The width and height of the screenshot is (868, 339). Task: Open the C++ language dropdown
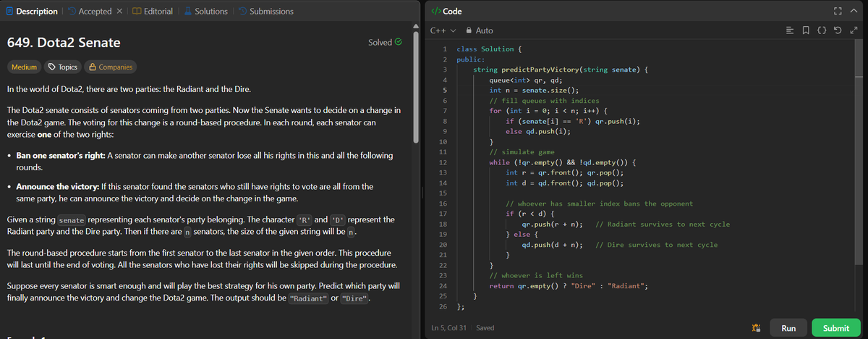click(x=443, y=30)
